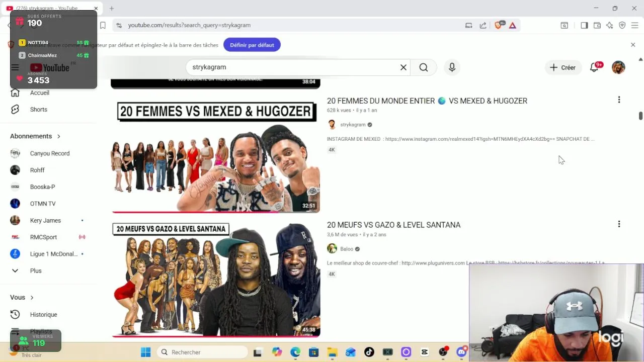
Task: Open CapCut from the taskbar
Action: pos(425,352)
